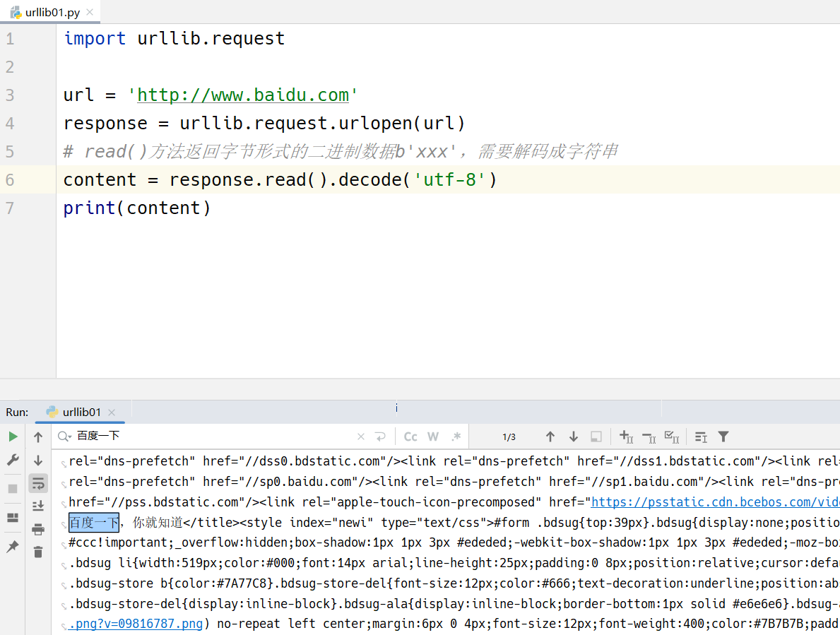Open search filter funnel options
This screenshot has height=635, width=840.
pyautogui.click(x=723, y=437)
